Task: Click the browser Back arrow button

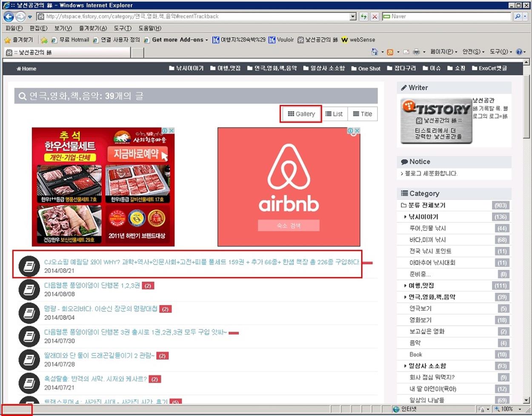Action: tap(9, 17)
